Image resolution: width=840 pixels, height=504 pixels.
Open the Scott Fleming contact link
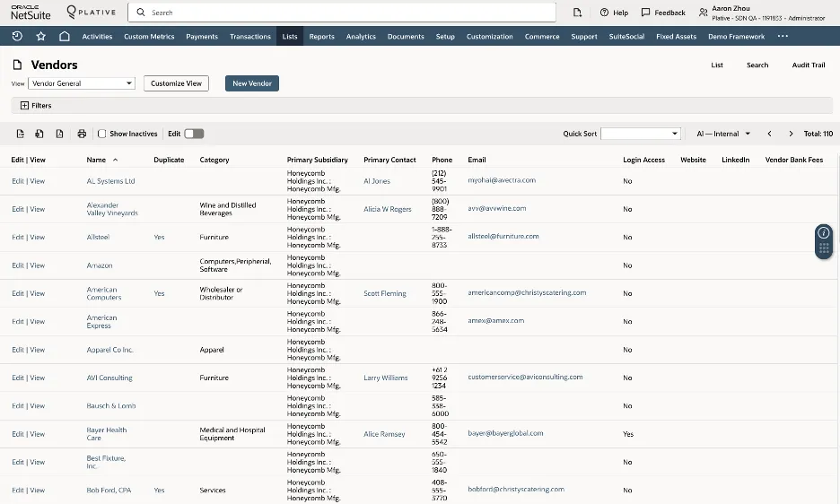(x=385, y=293)
